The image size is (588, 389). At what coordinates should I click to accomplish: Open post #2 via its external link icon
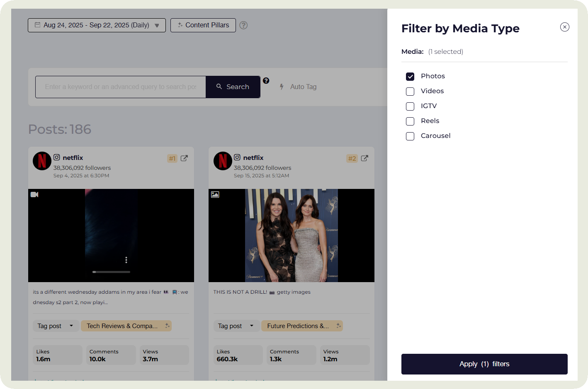[364, 158]
